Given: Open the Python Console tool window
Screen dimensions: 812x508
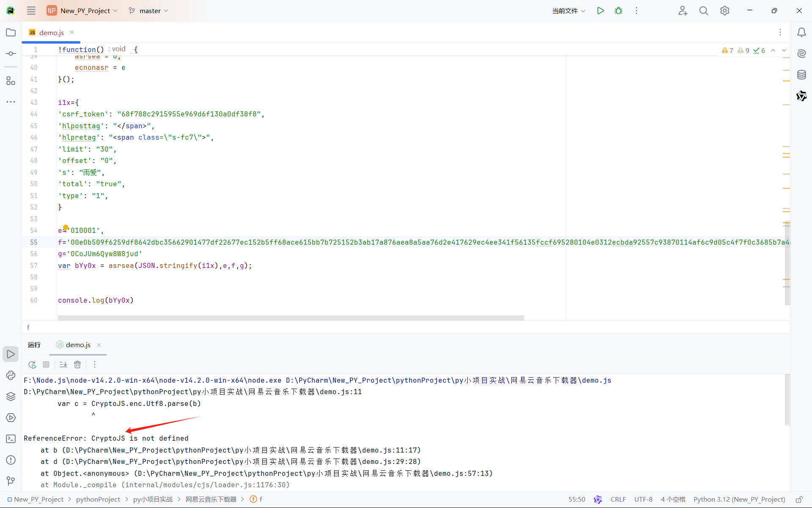Looking at the screenshot, I should point(11,375).
